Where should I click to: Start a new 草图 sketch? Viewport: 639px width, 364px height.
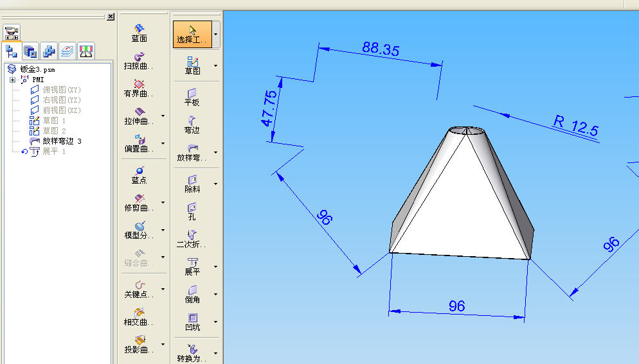pyautogui.click(x=192, y=65)
